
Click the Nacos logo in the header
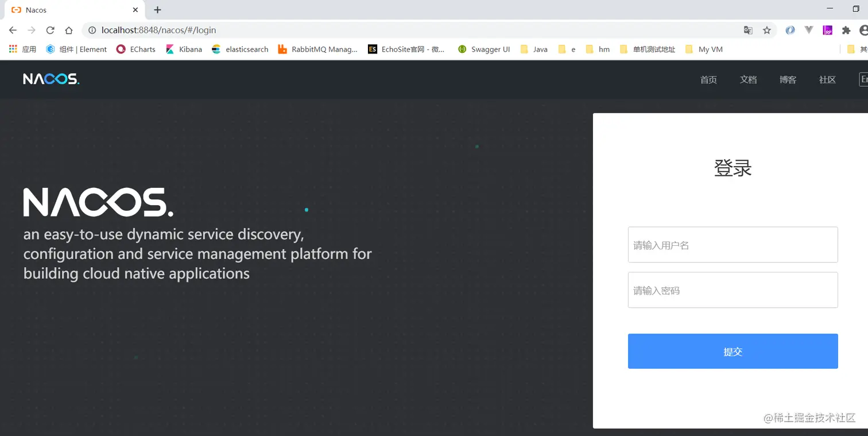point(51,79)
